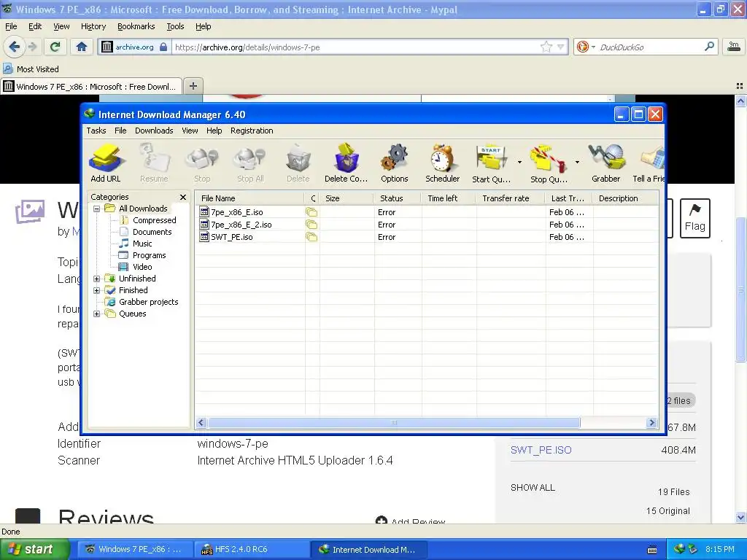Expand the Unfinished tree node
This screenshot has height=560, width=747.
pyautogui.click(x=97, y=279)
